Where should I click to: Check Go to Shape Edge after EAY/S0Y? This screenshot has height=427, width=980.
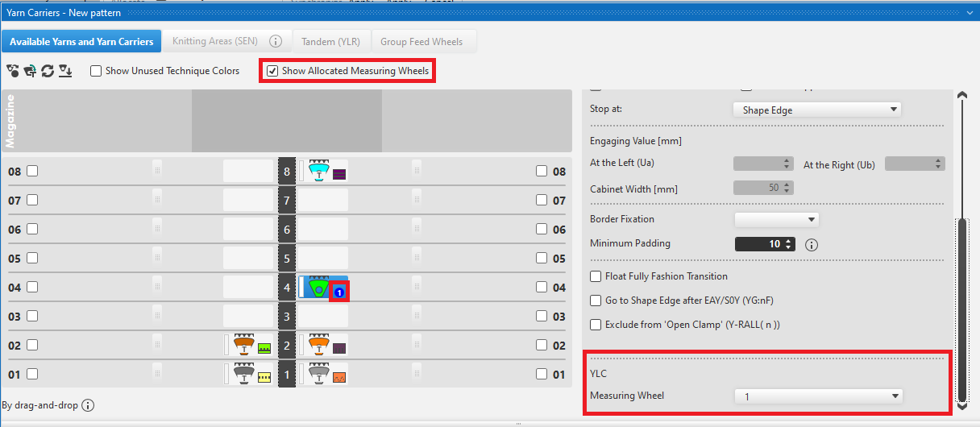(x=596, y=301)
